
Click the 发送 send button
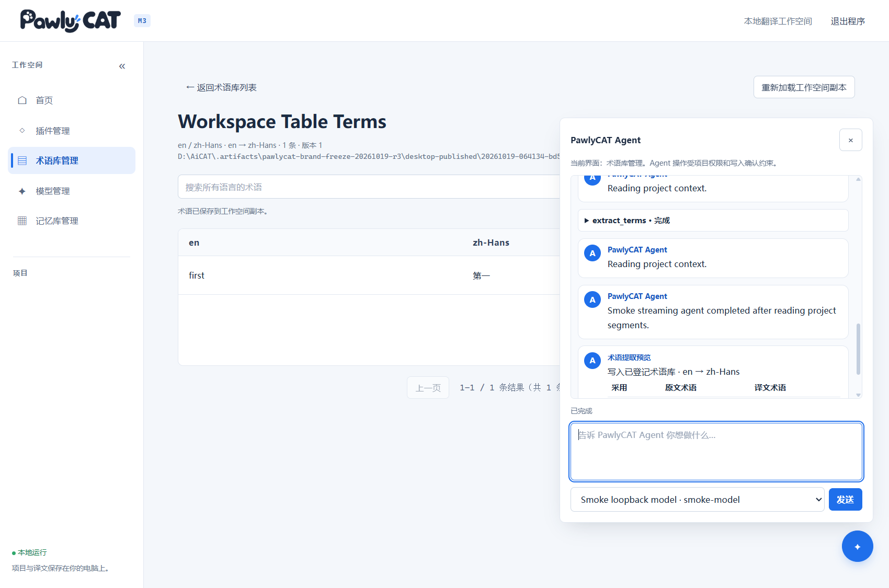pyautogui.click(x=845, y=500)
